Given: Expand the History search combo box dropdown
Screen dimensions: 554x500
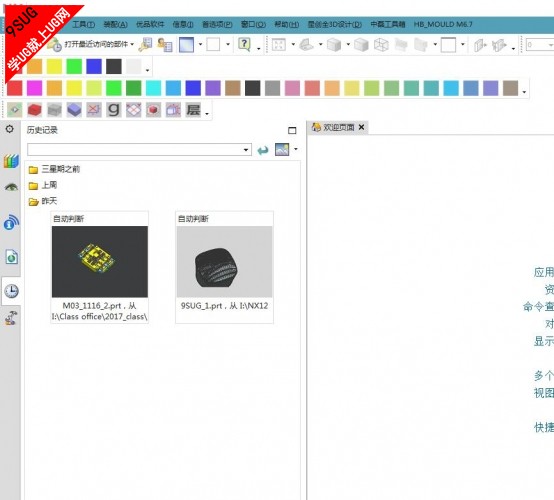Looking at the screenshot, I should pos(246,150).
